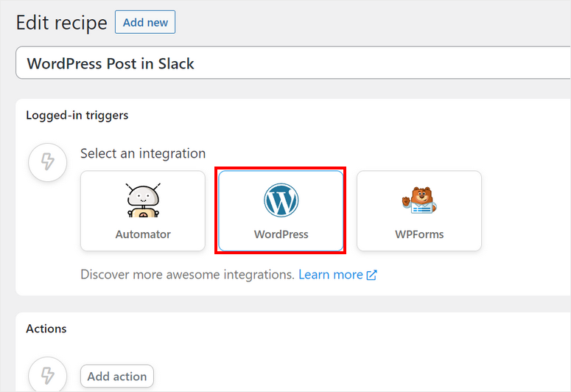
Task: Click the Discover more awesome integrations text
Action: pos(187,274)
